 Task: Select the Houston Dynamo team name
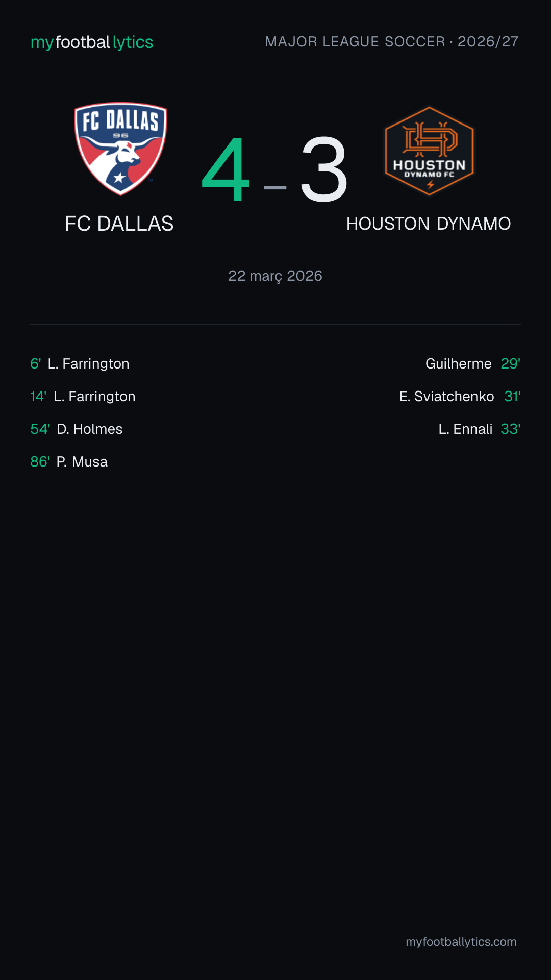(x=429, y=224)
